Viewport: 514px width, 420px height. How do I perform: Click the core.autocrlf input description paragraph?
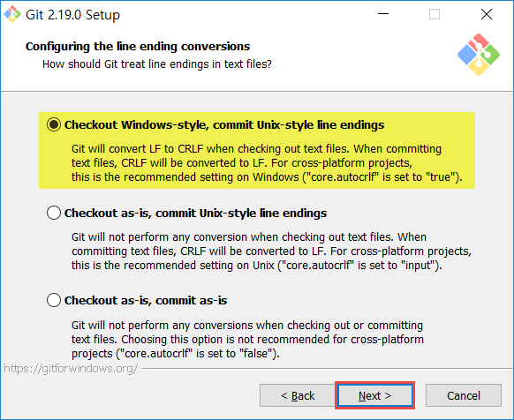coord(271,251)
